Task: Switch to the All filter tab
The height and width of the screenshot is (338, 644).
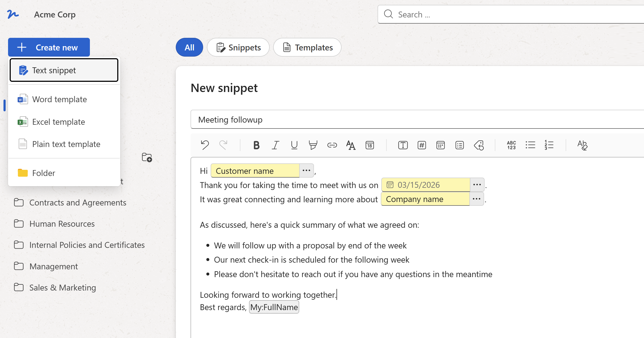Action: (x=189, y=47)
